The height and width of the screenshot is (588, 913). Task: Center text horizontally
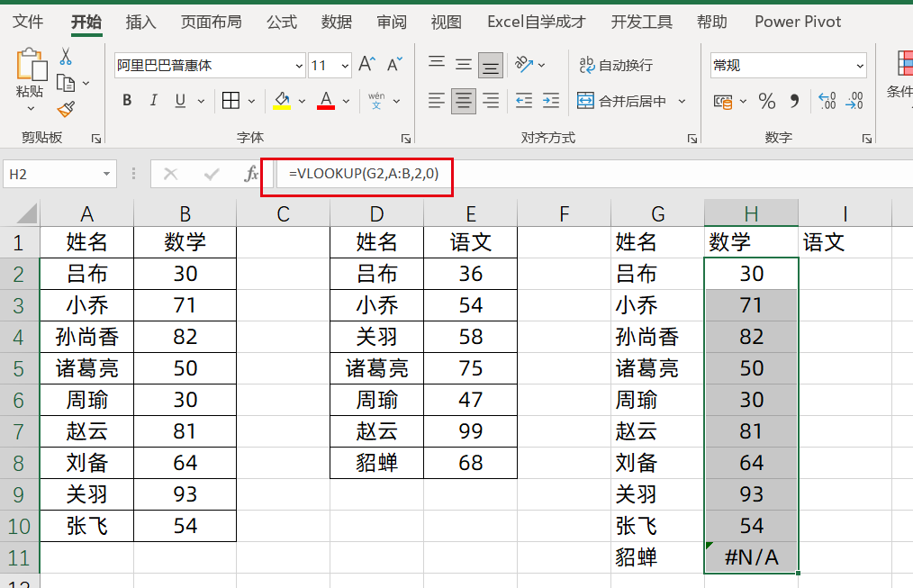(x=464, y=101)
